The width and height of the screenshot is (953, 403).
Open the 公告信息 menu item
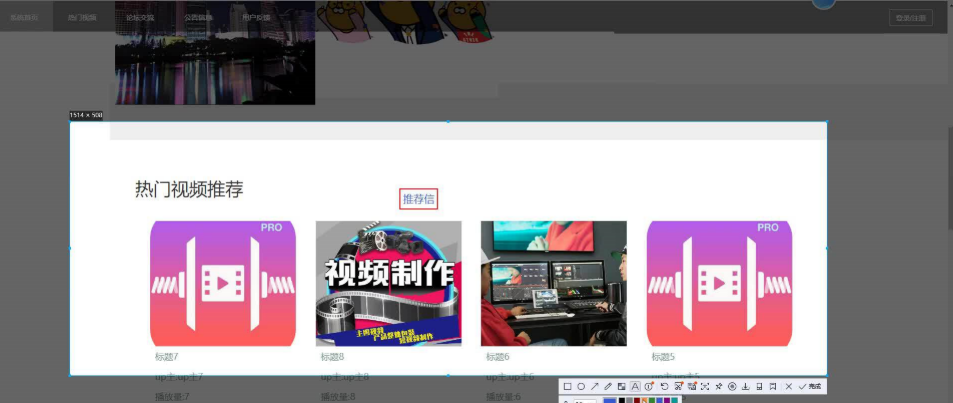click(x=198, y=18)
